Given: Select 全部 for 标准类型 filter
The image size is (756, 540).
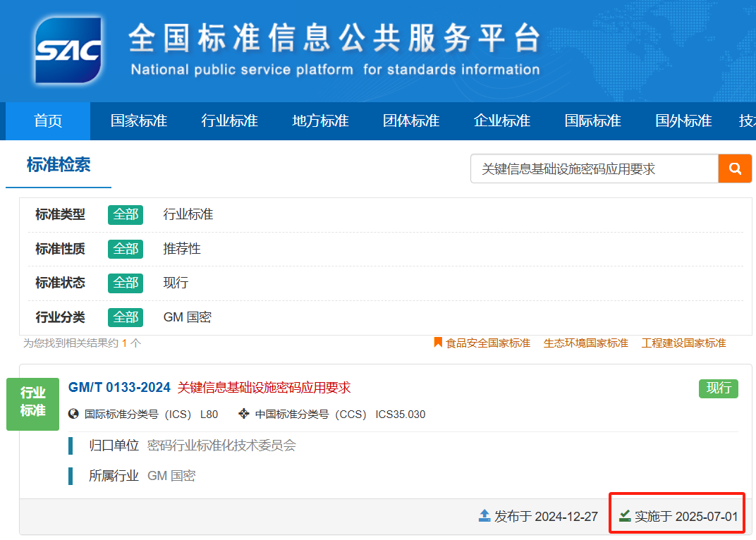Looking at the screenshot, I should [126, 214].
